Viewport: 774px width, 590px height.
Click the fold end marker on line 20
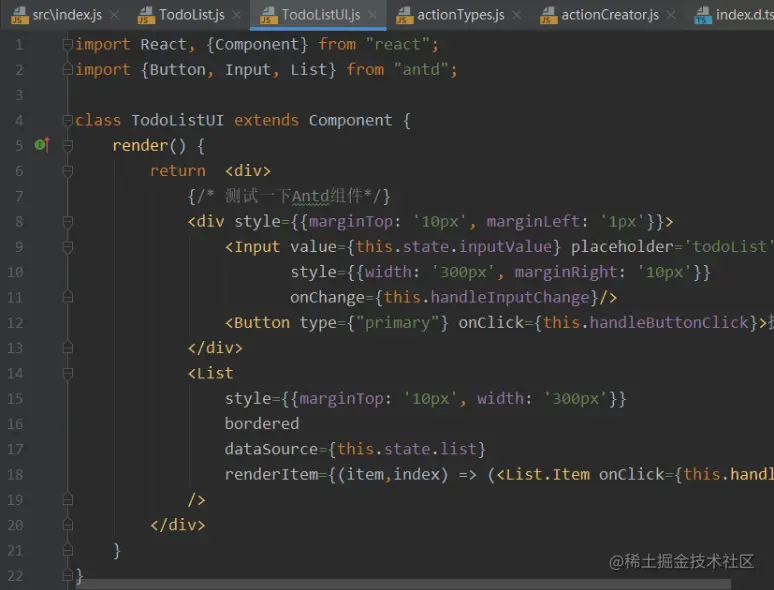point(68,525)
